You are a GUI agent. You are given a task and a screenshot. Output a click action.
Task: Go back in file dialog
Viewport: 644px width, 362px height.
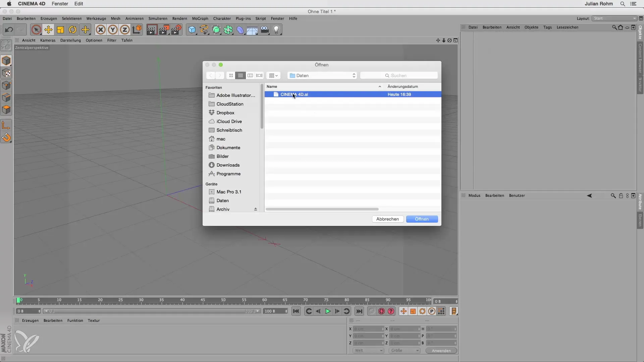(211, 75)
